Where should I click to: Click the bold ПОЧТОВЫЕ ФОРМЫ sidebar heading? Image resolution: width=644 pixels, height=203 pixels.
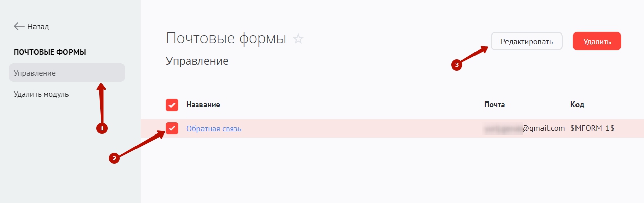coord(50,52)
